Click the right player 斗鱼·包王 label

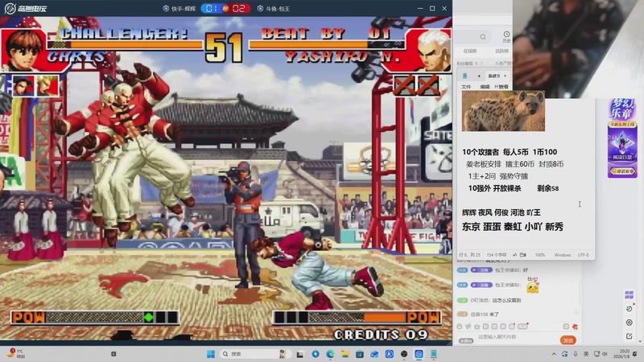point(274,8)
